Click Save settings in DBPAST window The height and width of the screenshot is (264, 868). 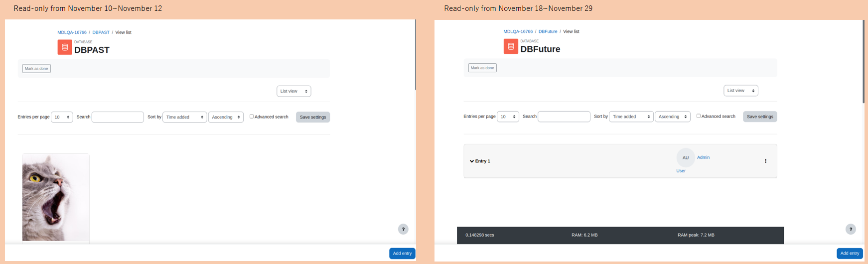pyautogui.click(x=313, y=117)
